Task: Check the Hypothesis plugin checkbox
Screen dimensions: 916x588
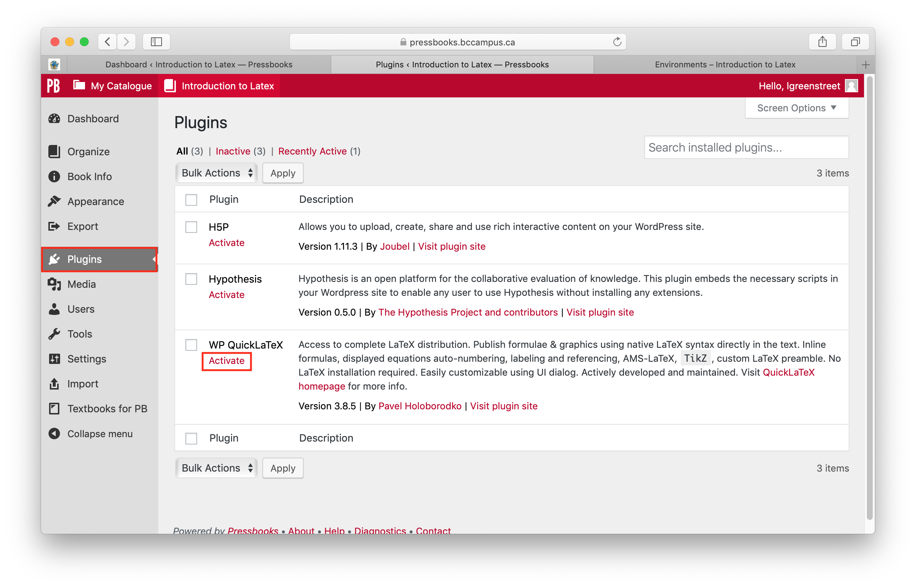Action: coord(191,279)
